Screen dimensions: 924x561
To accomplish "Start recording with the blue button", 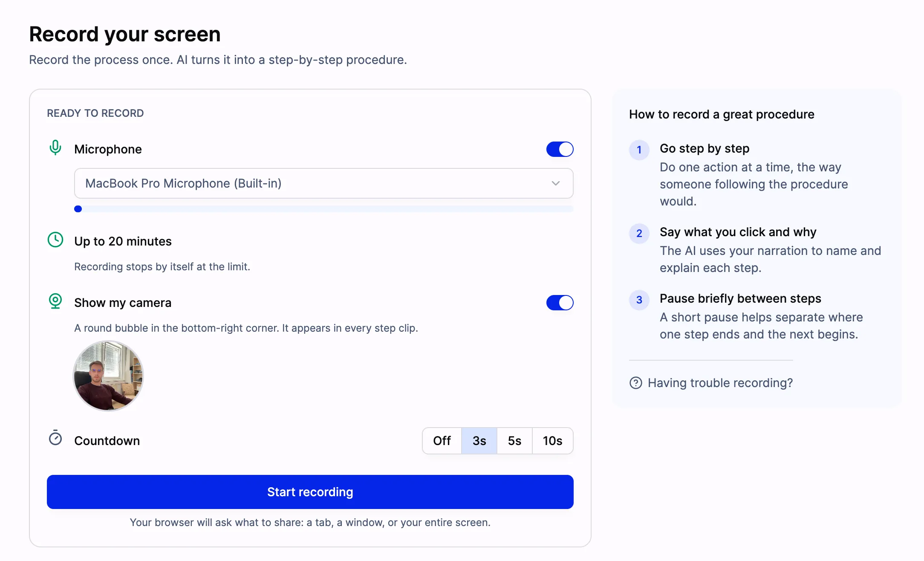I will point(310,492).
